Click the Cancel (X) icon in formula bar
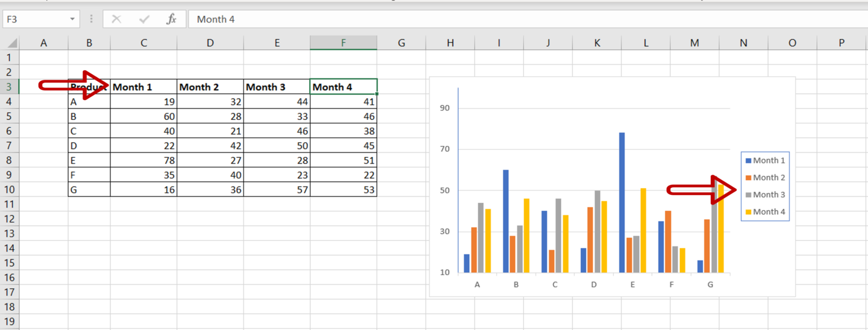This screenshot has width=868, height=330. pos(117,19)
